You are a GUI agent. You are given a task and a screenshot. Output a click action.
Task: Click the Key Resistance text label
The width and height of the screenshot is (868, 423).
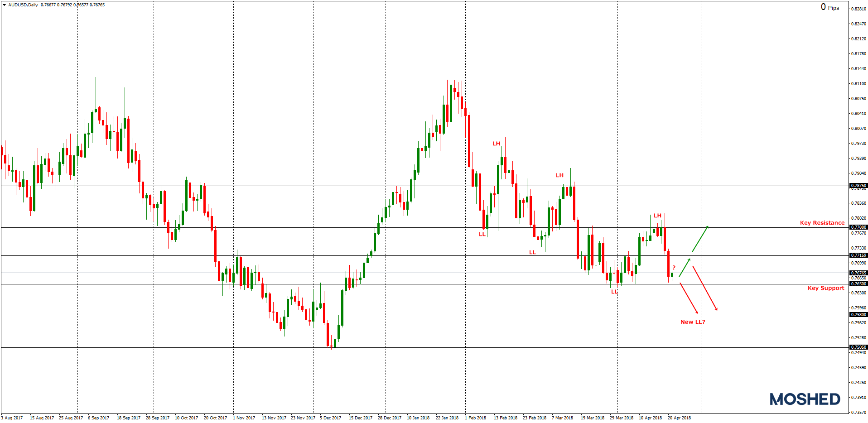(x=822, y=222)
